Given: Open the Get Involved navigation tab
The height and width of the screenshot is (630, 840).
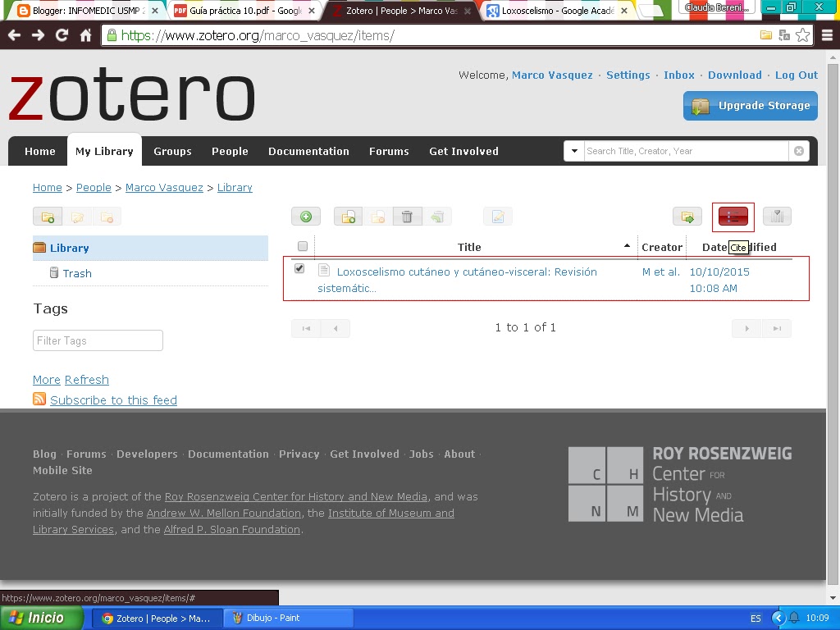Looking at the screenshot, I should click(x=464, y=151).
